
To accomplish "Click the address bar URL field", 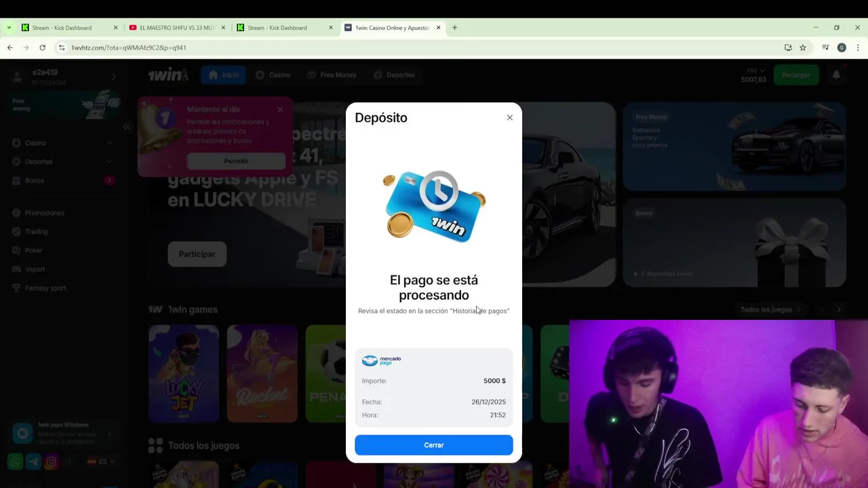I will (420, 47).
